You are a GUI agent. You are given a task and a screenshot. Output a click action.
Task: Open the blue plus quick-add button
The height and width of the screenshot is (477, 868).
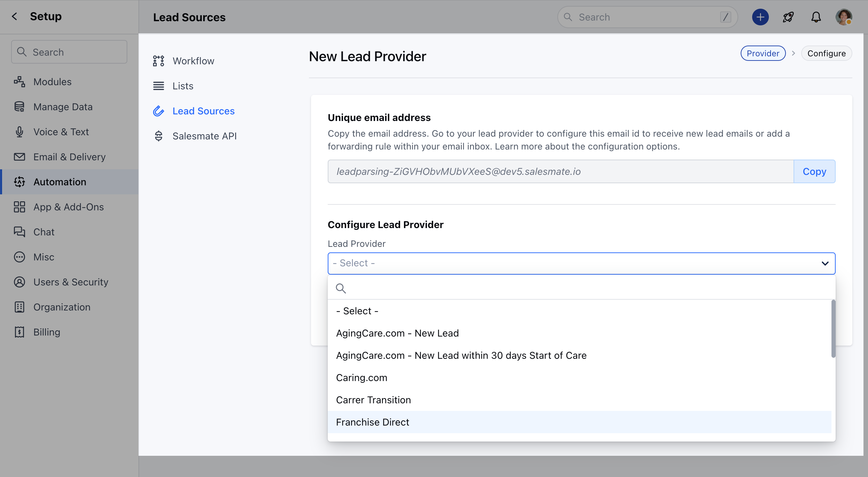(x=760, y=17)
